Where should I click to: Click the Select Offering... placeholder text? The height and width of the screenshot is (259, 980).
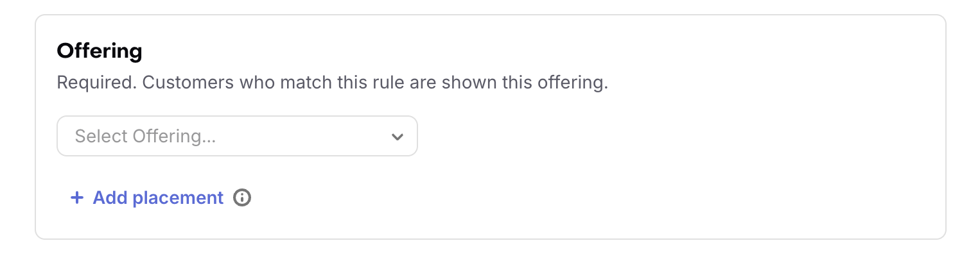tap(145, 136)
